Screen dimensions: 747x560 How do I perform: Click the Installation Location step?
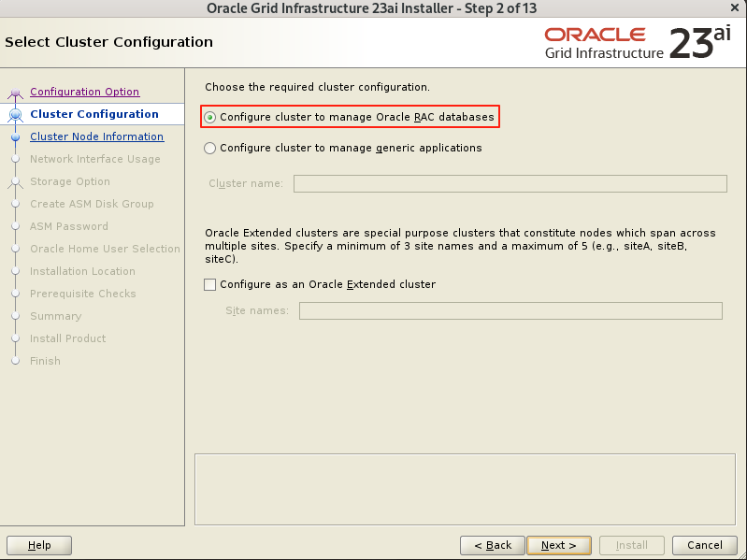(82, 271)
